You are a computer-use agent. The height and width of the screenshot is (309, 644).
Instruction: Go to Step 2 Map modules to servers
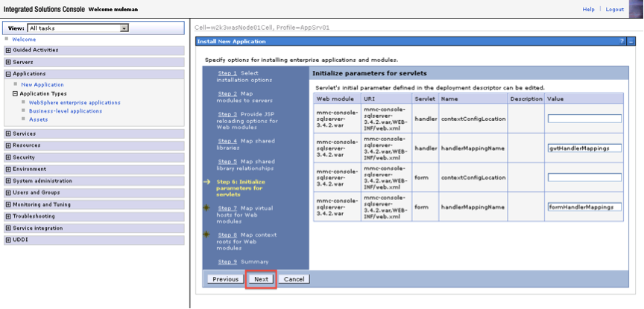[x=227, y=93]
